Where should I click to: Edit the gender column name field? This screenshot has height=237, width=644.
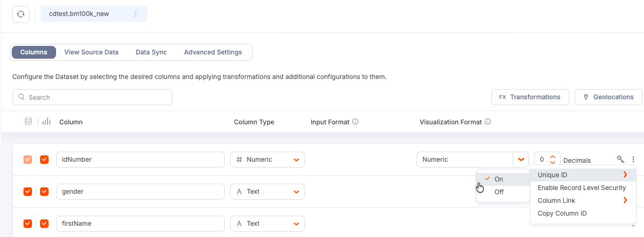coord(140,192)
